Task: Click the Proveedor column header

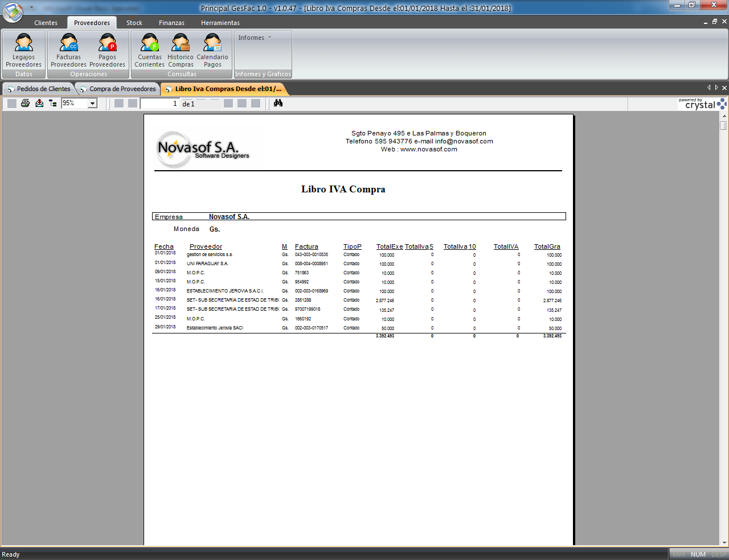Action: (206, 246)
